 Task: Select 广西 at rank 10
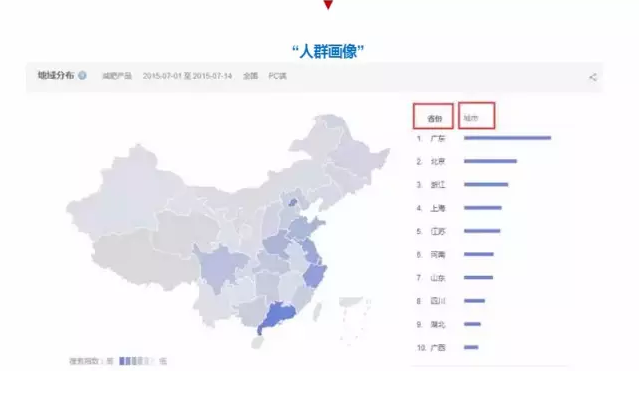click(x=438, y=348)
